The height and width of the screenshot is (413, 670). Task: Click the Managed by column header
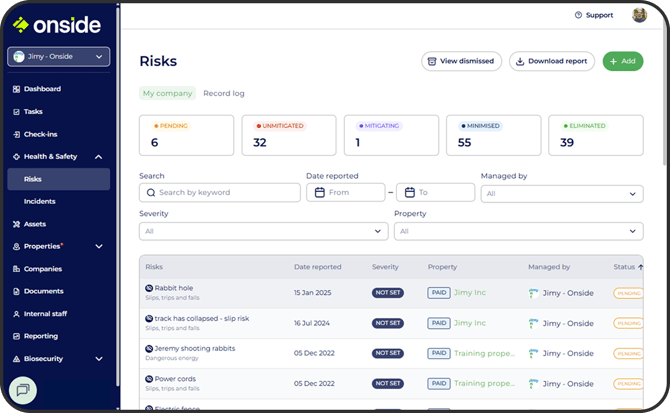[x=549, y=267]
